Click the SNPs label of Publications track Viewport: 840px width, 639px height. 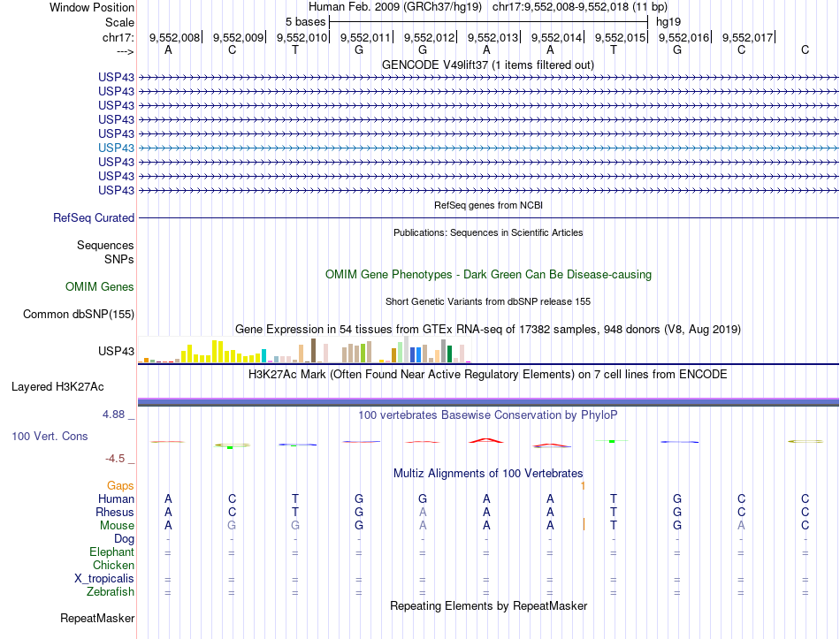(119, 259)
